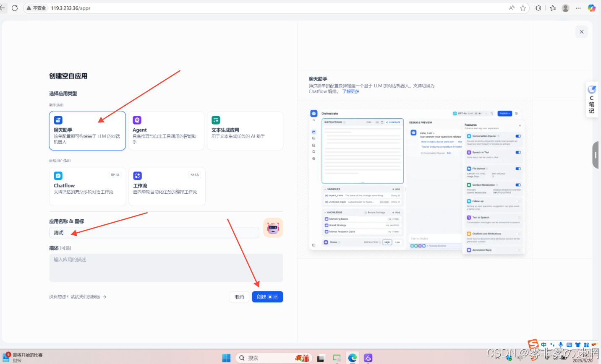Open the IME toolbox grid icon
This screenshot has width=601, height=364.
pos(586,345)
